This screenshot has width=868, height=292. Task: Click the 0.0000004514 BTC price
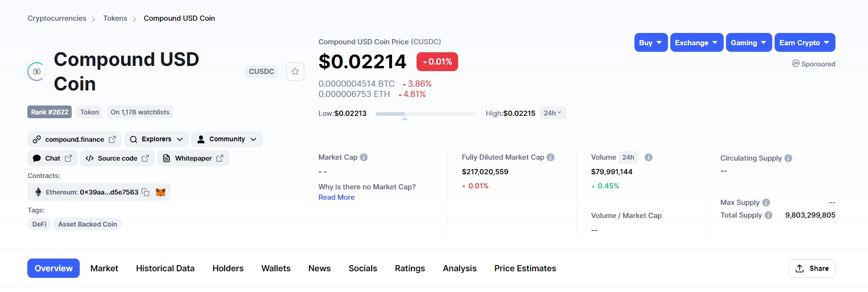pyautogui.click(x=357, y=84)
